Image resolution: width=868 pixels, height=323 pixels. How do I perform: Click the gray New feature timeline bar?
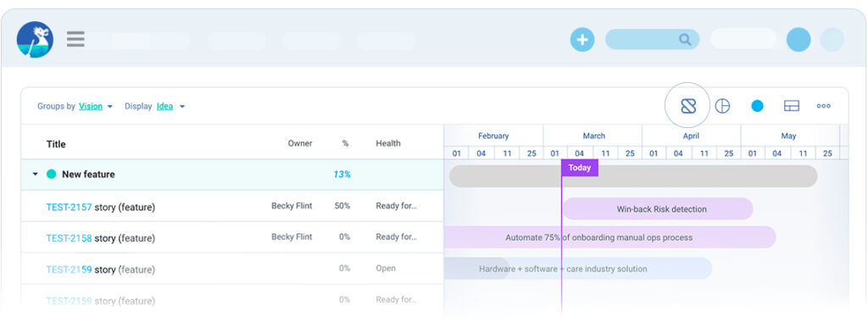[633, 176]
